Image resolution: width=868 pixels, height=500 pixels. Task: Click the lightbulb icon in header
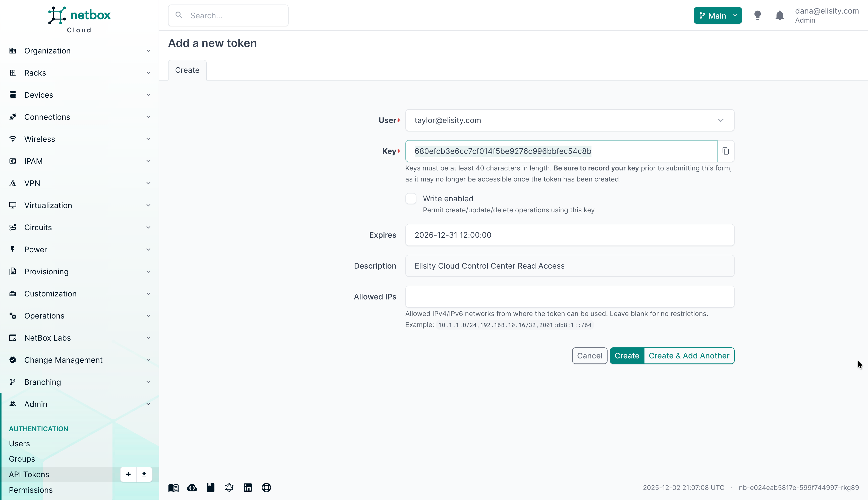(x=757, y=16)
